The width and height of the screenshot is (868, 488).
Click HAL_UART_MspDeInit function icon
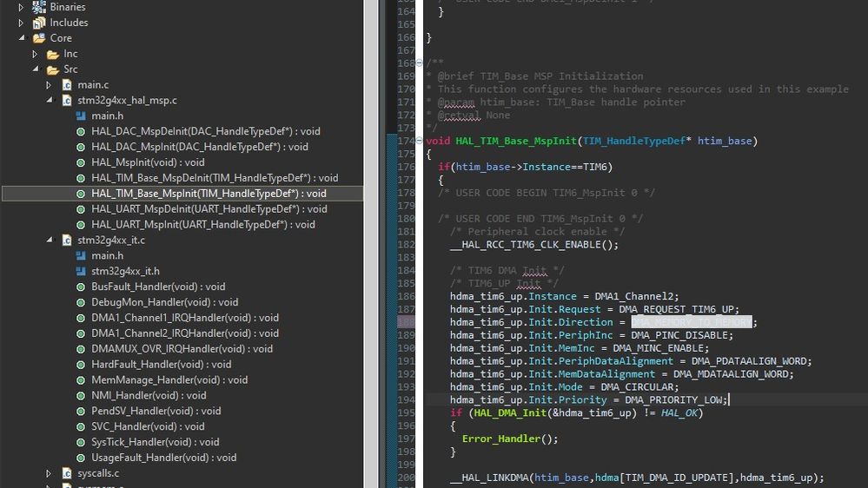(x=81, y=209)
